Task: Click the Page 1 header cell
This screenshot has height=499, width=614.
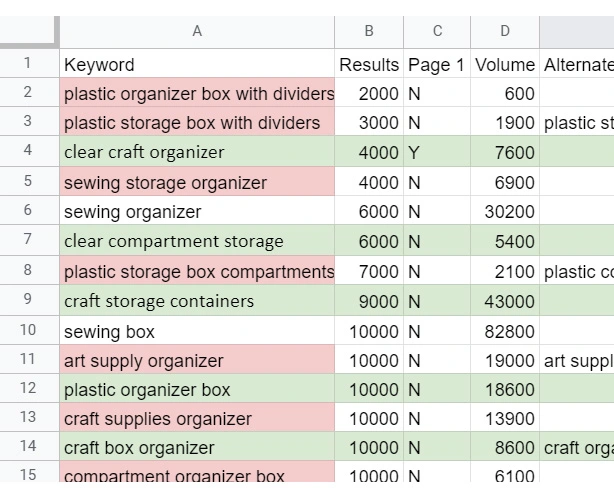Action: click(437, 63)
